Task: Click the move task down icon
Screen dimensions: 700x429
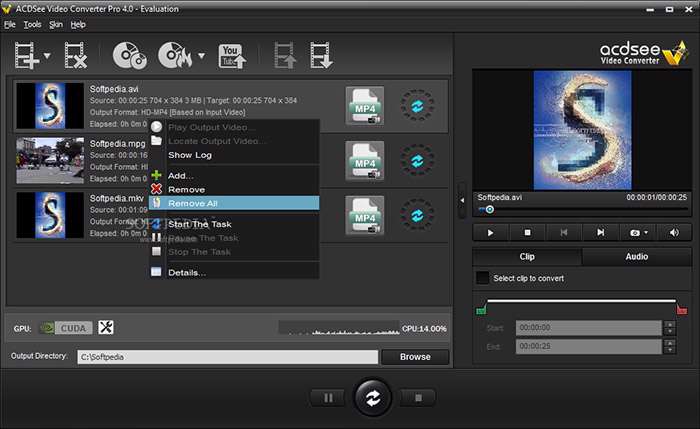Action: 321,55
